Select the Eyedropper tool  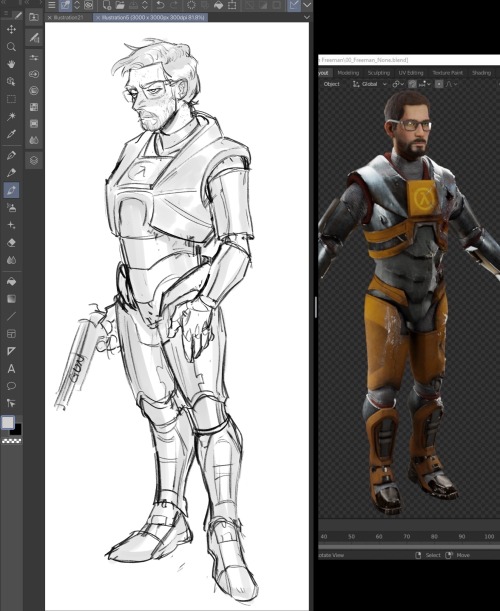(x=11, y=134)
